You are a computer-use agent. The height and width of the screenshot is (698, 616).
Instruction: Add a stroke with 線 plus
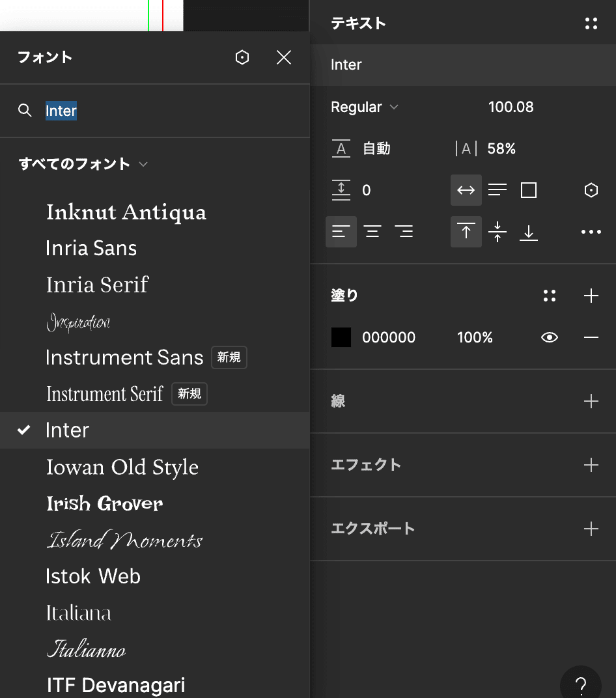click(591, 402)
